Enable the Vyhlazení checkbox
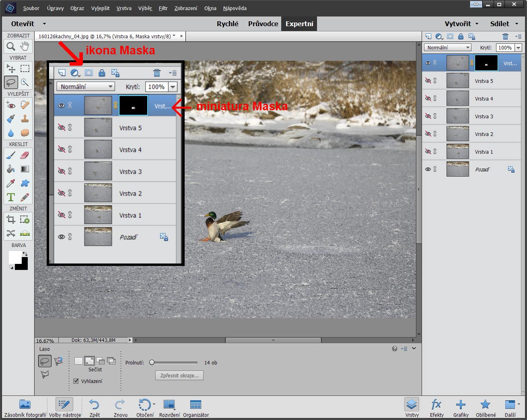Viewport: 527px width, 420px height. click(76, 381)
